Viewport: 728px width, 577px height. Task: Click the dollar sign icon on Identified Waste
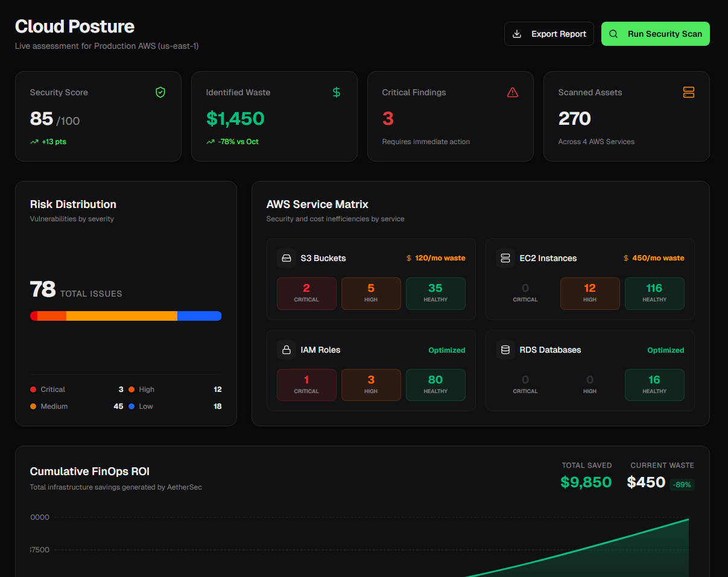coord(337,92)
